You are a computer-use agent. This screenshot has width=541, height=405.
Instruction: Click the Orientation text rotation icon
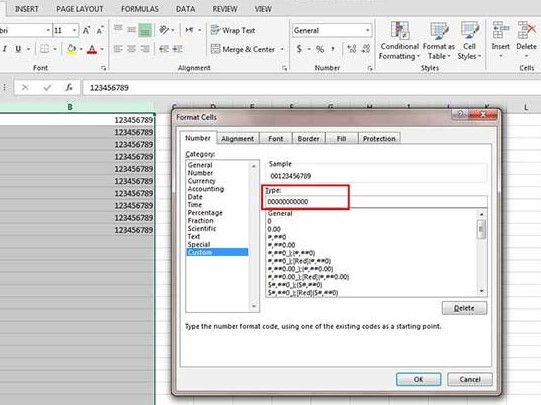(164, 30)
